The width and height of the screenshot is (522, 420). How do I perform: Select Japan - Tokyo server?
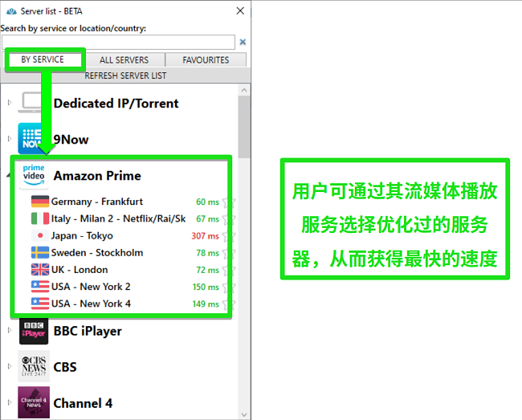click(x=82, y=235)
